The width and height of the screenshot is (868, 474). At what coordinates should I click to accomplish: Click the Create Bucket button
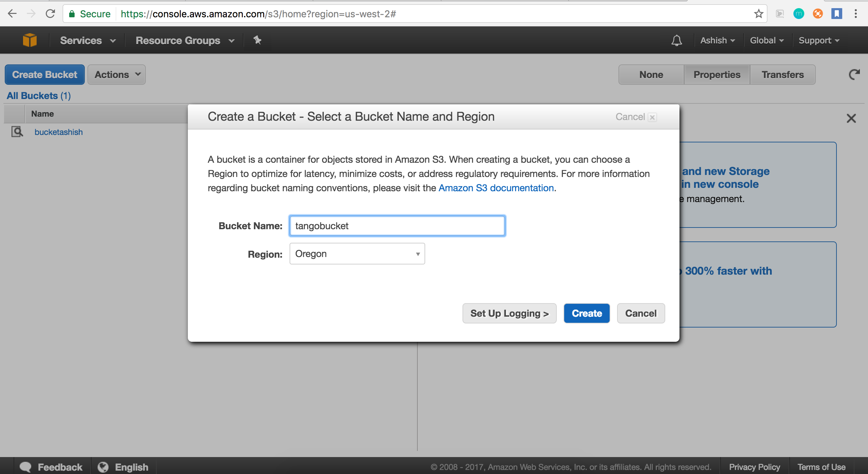pos(45,75)
